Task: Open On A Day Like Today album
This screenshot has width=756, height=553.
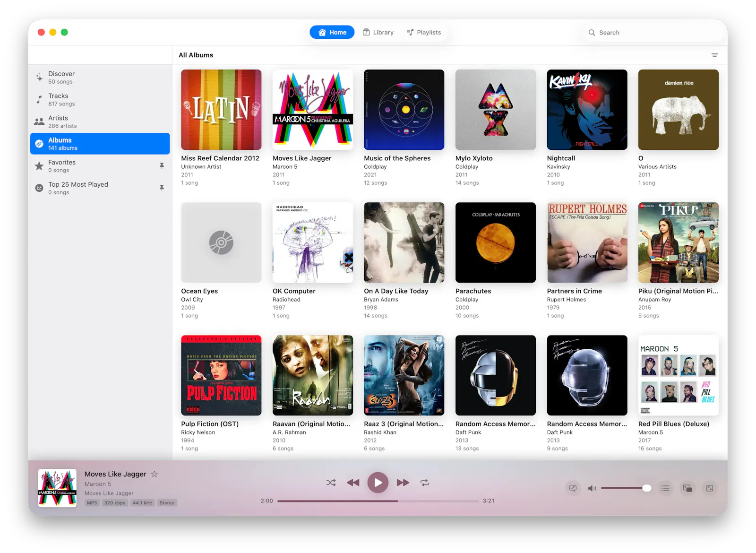Action: 404,242
